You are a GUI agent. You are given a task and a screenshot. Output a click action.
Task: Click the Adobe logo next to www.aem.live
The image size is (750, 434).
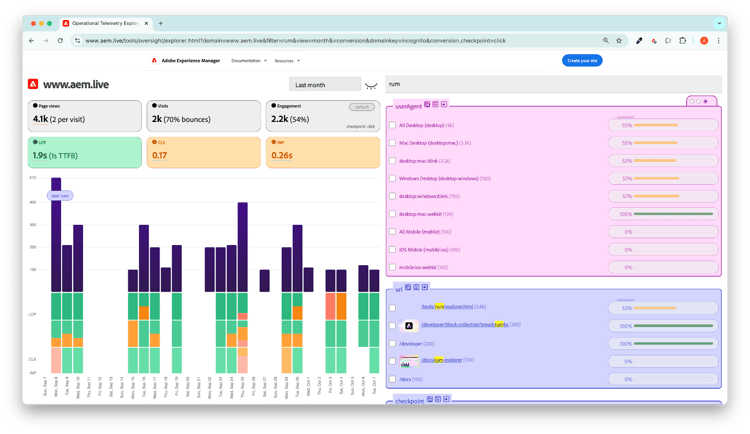tap(34, 84)
